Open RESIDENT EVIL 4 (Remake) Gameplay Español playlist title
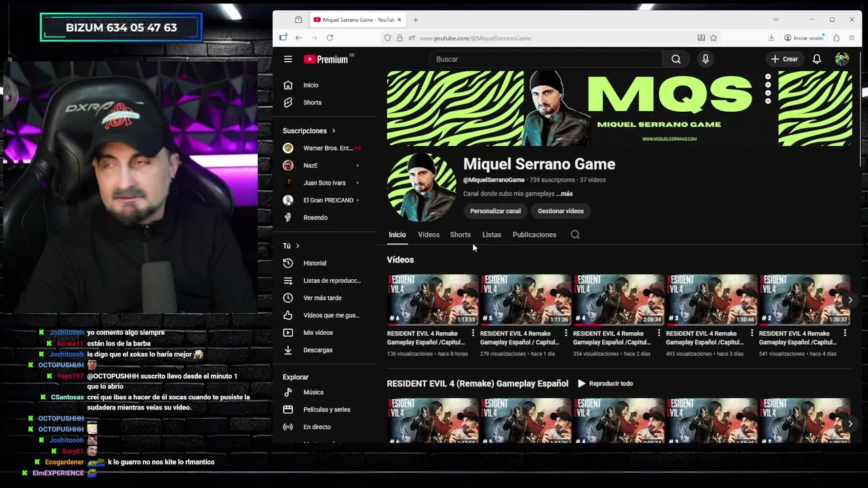The width and height of the screenshot is (868, 488). coord(477,384)
